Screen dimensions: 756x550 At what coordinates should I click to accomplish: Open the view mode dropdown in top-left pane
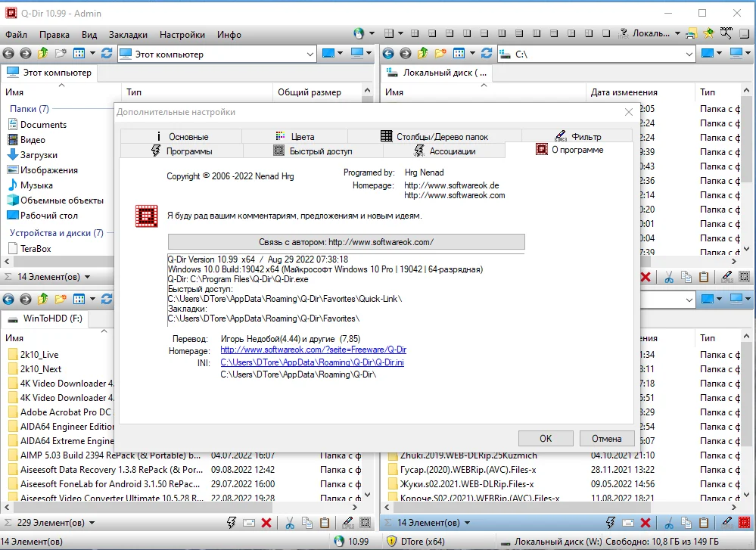coord(92,54)
